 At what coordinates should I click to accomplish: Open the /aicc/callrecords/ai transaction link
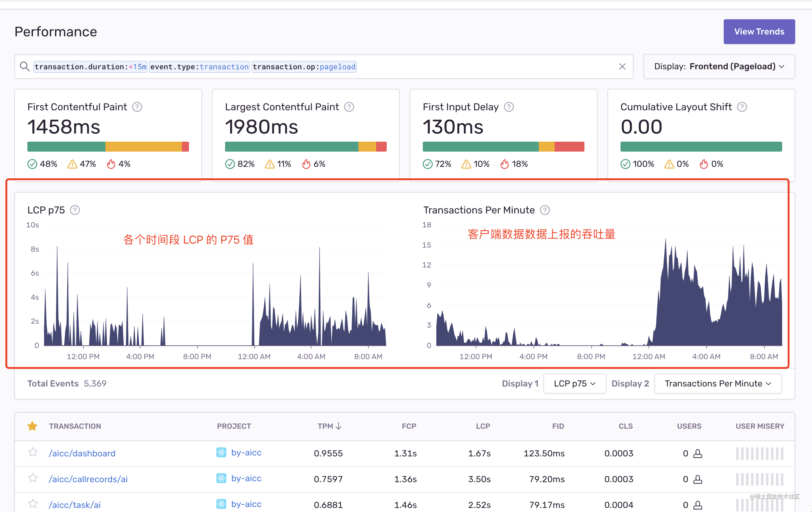pyautogui.click(x=88, y=479)
